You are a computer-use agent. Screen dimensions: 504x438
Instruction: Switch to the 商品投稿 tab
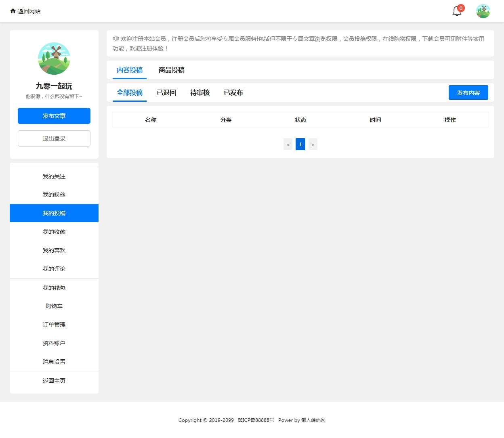tap(170, 70)
